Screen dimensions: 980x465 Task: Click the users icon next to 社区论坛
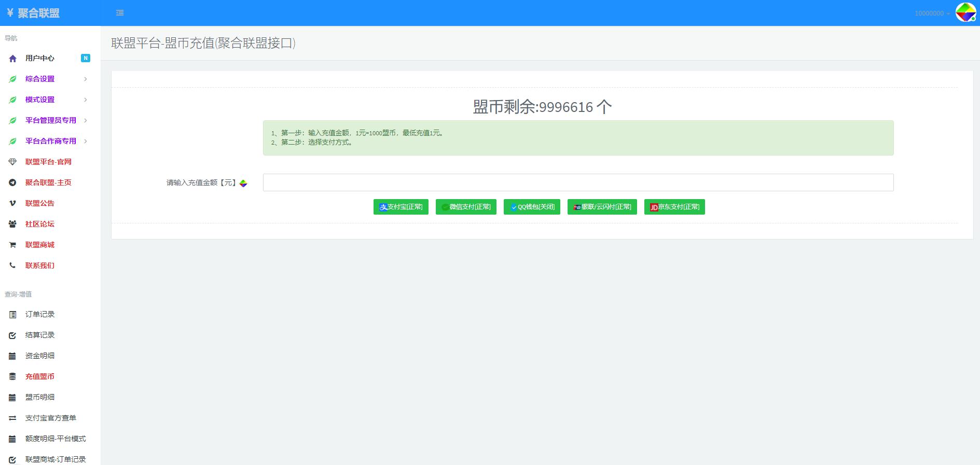click(13, 224)
